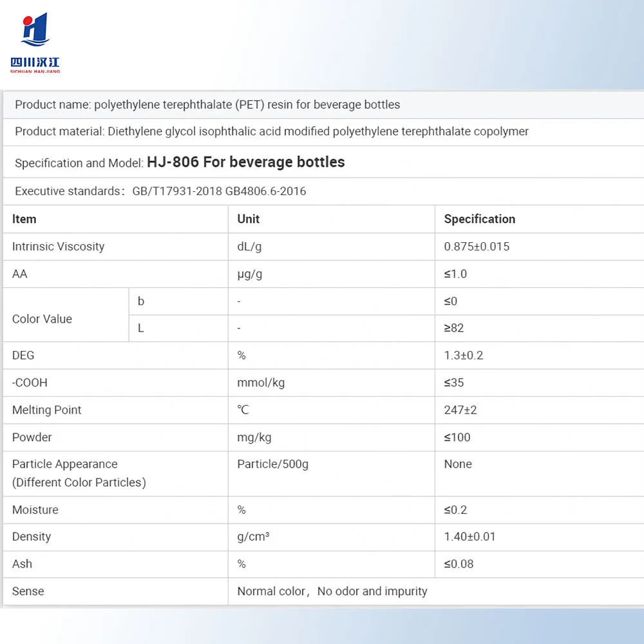Click the Specification column header
Viewport: 644px width, 644px height.
[x=479, y=219]
